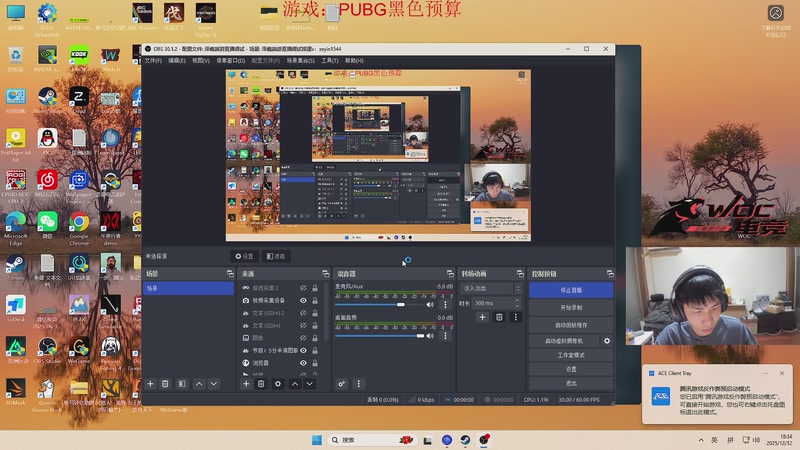Open the 停靠窗口(D) menu
The image size is (800, 450).
coord(231,61)
